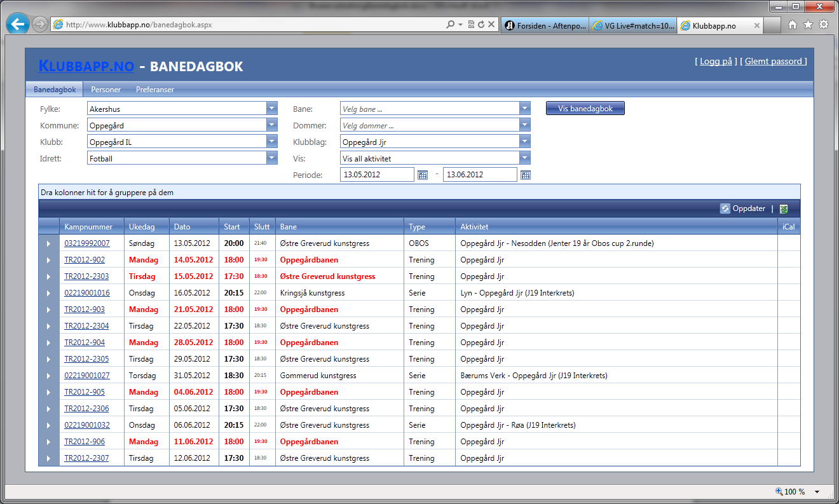Click the Oppdater text button
Viewport: 839px width, 504px height.
(x=749, y=208)
